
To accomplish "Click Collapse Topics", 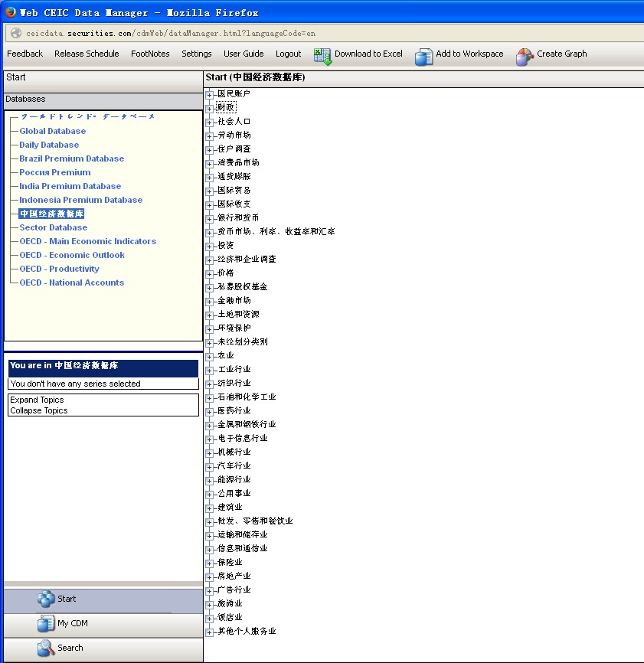I will 38,410.
